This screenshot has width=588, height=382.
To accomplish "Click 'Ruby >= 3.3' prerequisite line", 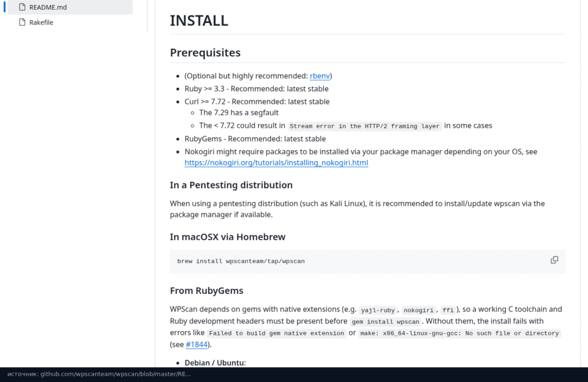I will point(257,89).
